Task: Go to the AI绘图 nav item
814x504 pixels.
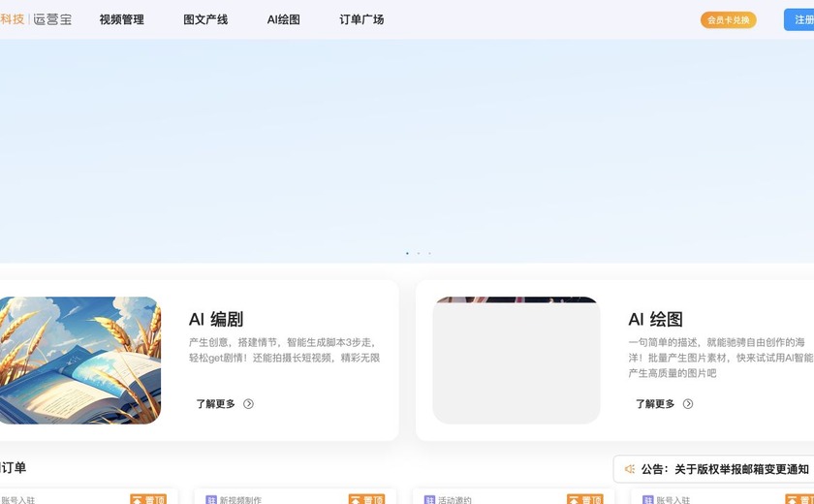Action: coord(283,19)
